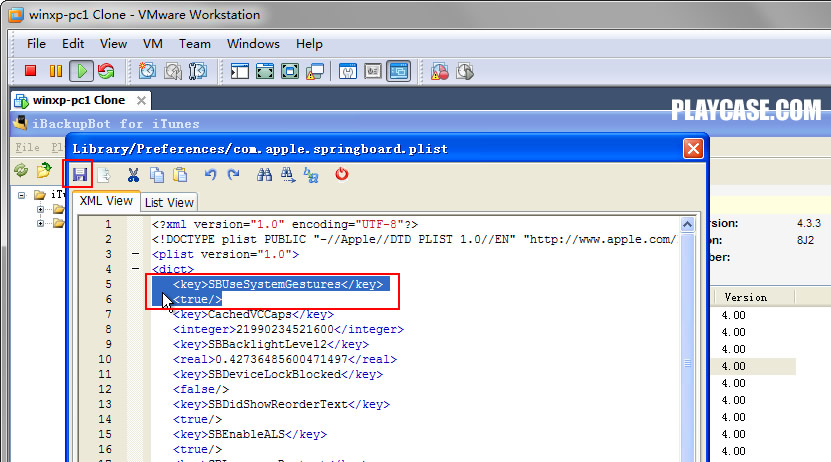Click the Cut scissors icon

[x=133, y=174]
